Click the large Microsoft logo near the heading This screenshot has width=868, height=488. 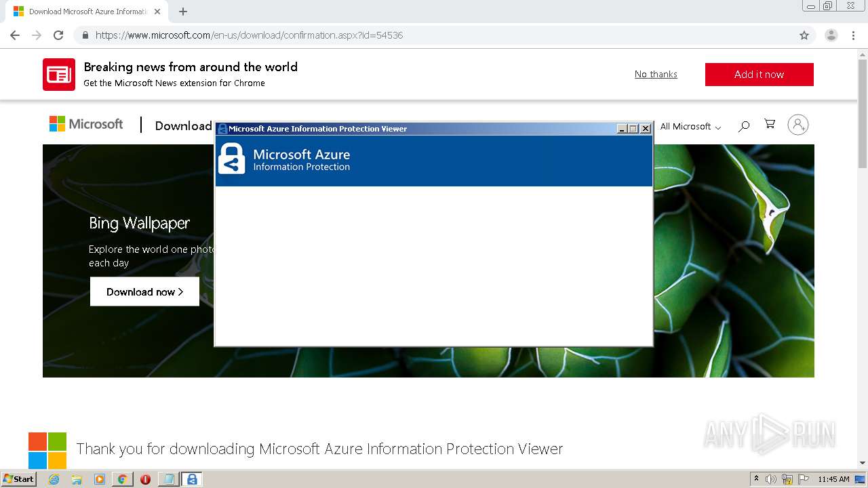tap(47, 450)
